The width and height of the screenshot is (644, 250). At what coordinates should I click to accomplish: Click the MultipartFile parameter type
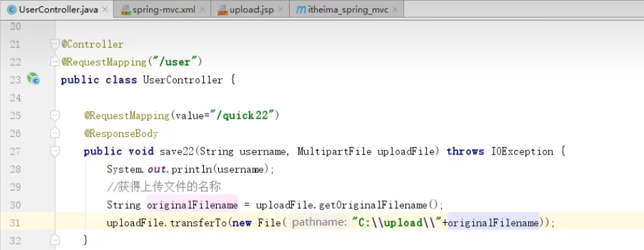(334, 151)
